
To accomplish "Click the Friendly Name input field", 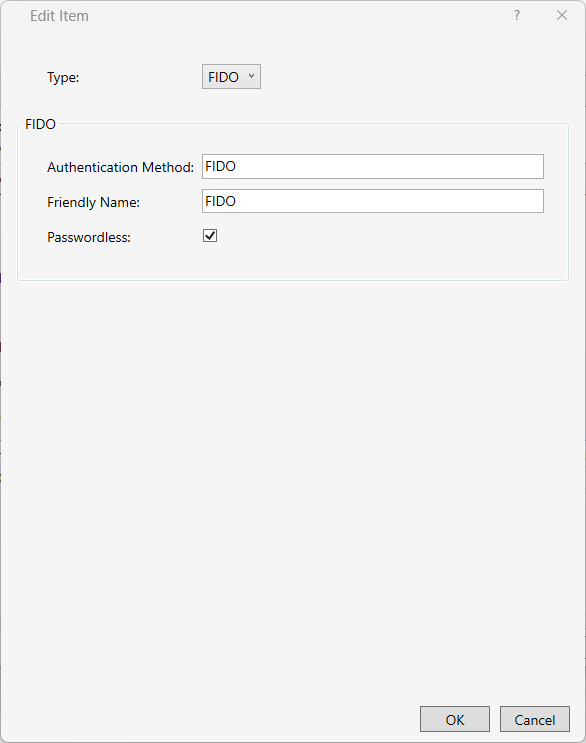I will coord(373,201).
